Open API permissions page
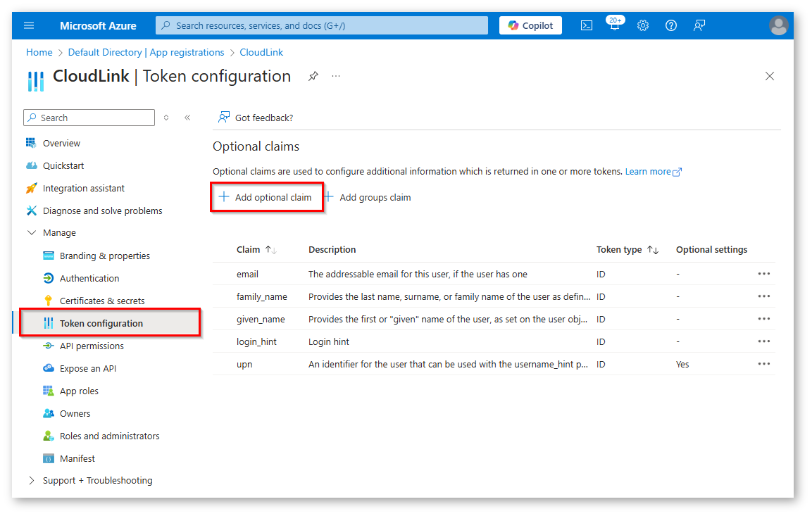 coord(92,346)
